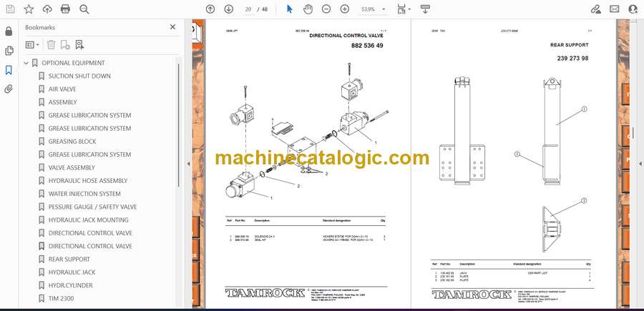This screenshot has height=311, width=644.
Task: Open the share link icon
Action: (x=596, y=9)
